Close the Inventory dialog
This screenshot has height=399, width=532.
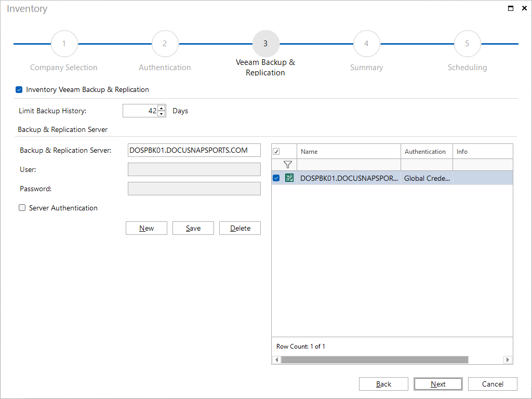point(524,8)
